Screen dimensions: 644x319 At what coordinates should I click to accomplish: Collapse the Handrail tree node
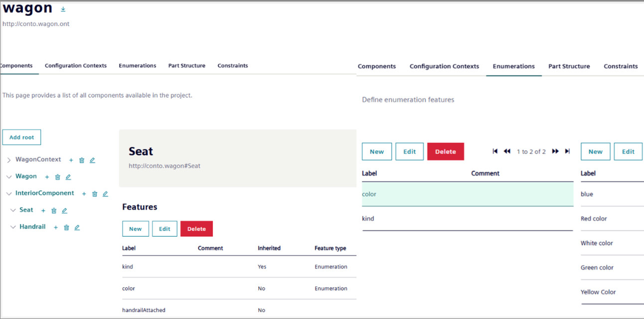13,227
